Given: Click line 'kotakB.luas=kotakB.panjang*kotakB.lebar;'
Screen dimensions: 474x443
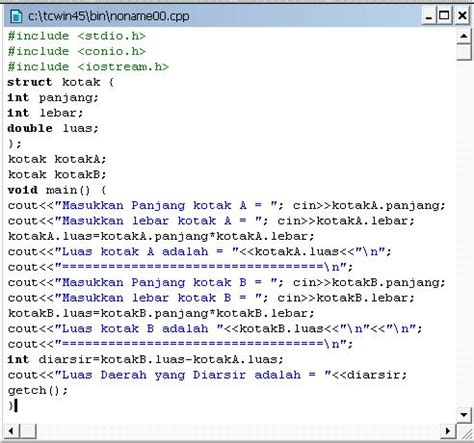Looking at the screenshot, I should [161, 313].
